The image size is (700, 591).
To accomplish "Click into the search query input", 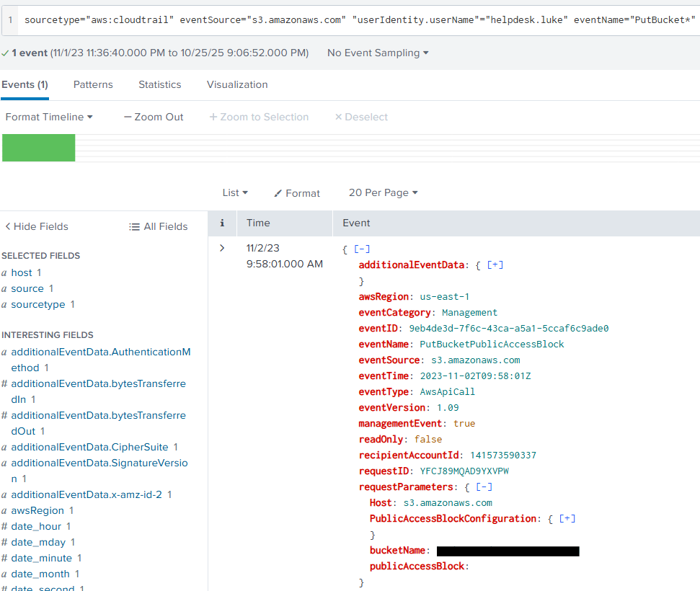I will click(360, 19).
